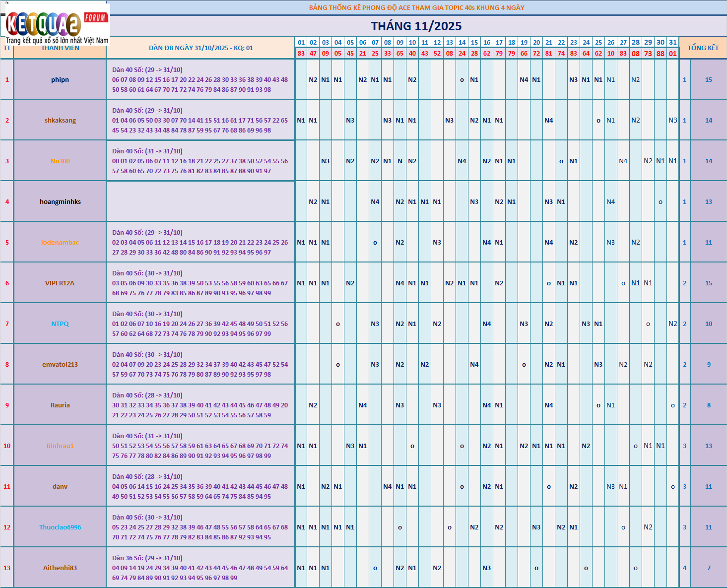This screenshot has width=727, height=588.
Task: Click the DÀN ĐB NGÀY 31/10/2025 header
Action: tap(201, 48)
